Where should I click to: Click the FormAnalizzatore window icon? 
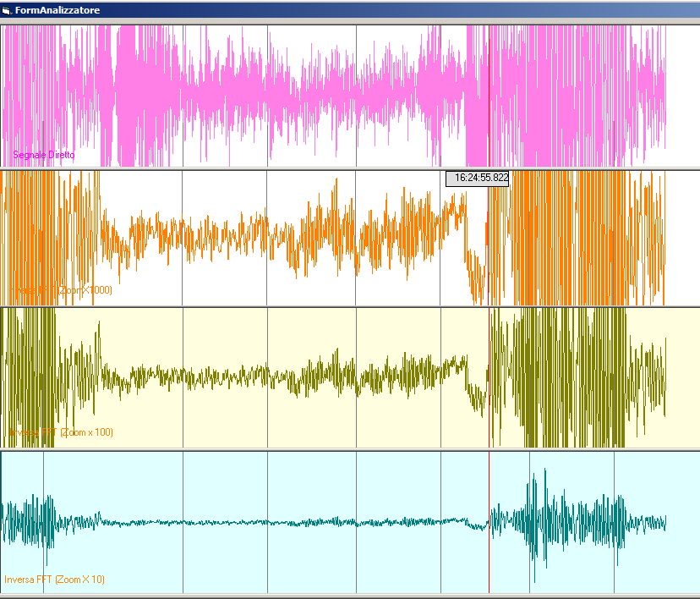click(x=6, y=10)
